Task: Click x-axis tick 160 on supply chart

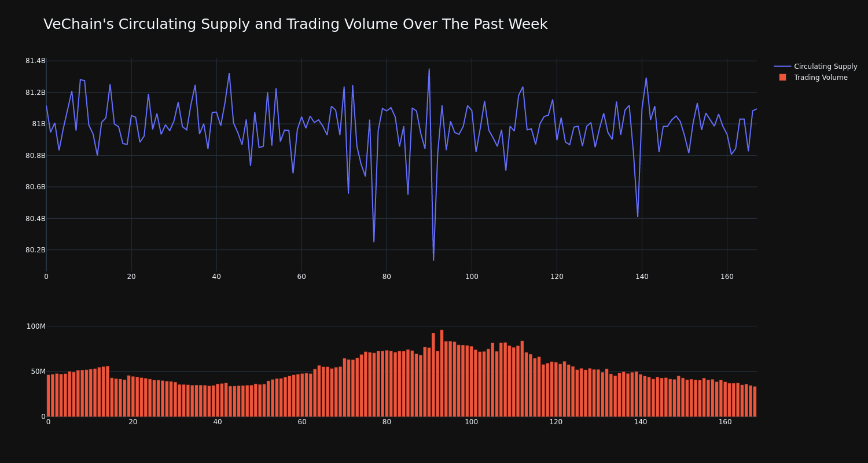Action: [727, 277]
